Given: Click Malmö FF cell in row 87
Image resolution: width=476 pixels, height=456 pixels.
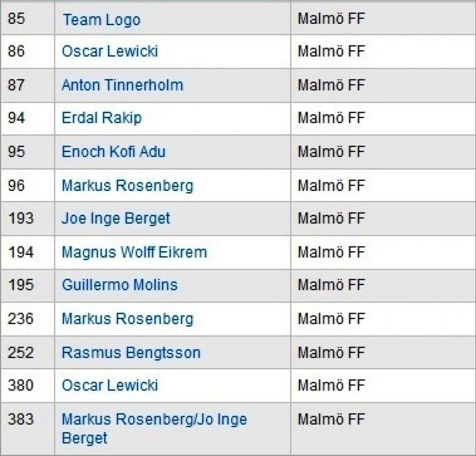Looking at the screenshot, I should click(x=331, y=85).
